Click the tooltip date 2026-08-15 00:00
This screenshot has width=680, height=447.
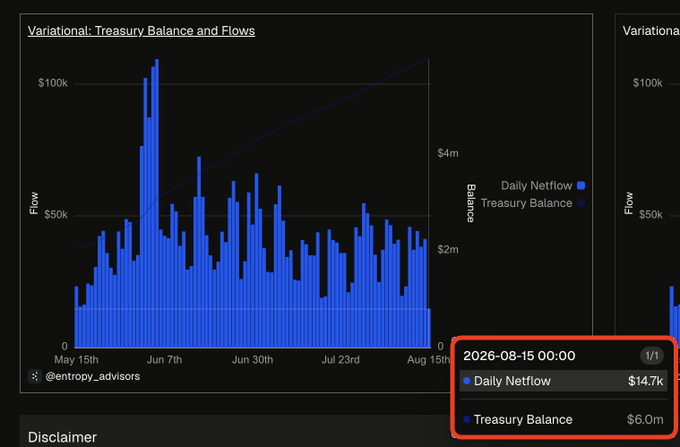[x=519, y=356]
